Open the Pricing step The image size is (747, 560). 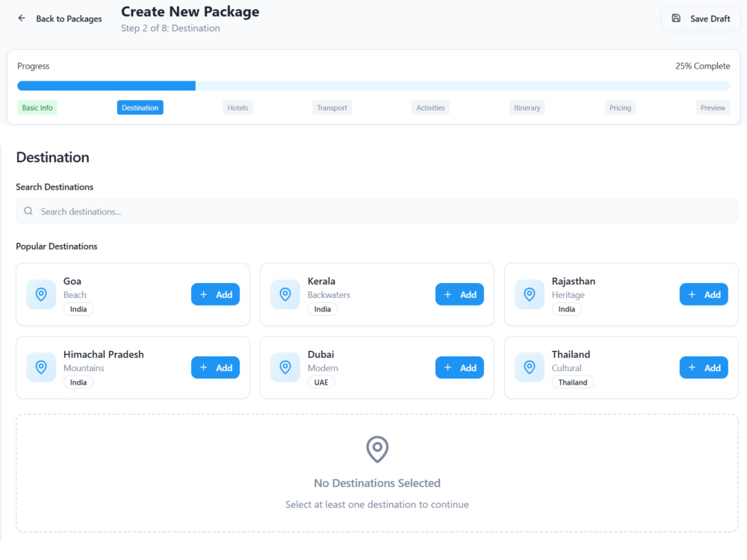pos(620,108)
